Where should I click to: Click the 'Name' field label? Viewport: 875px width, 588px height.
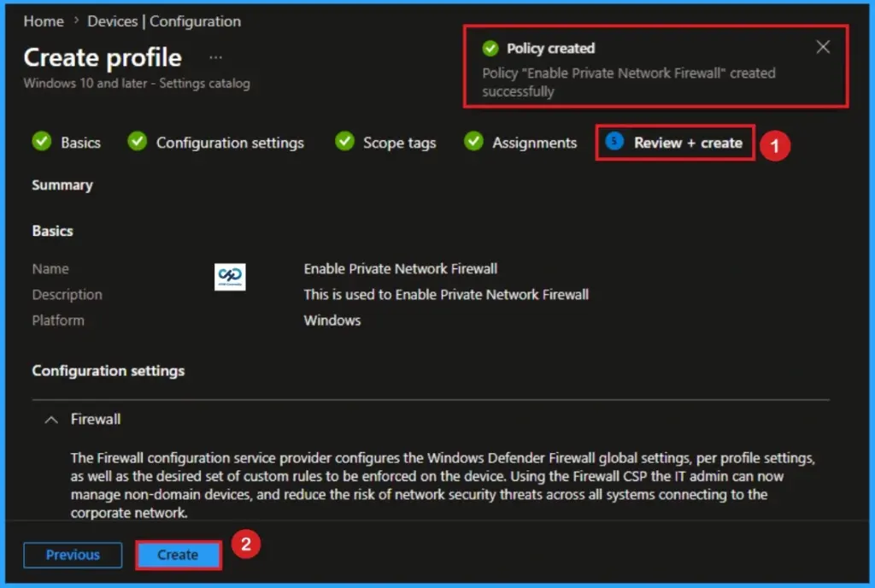click(50, 269)
